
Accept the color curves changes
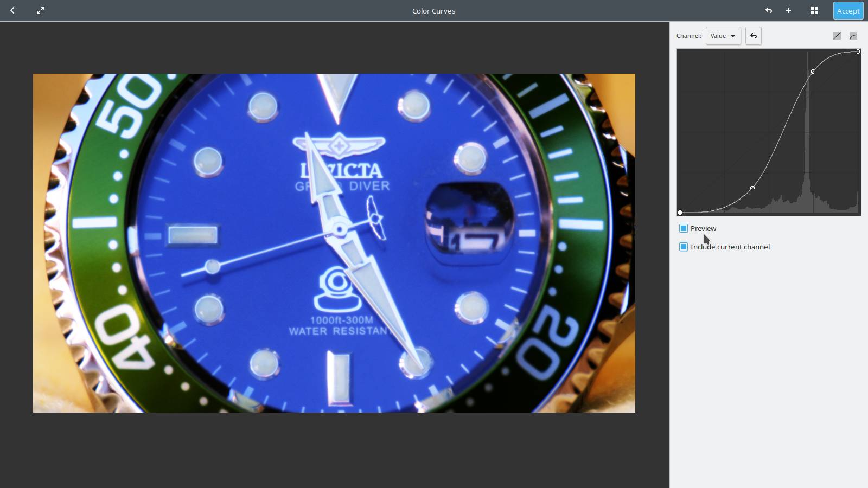pos(848,10)
